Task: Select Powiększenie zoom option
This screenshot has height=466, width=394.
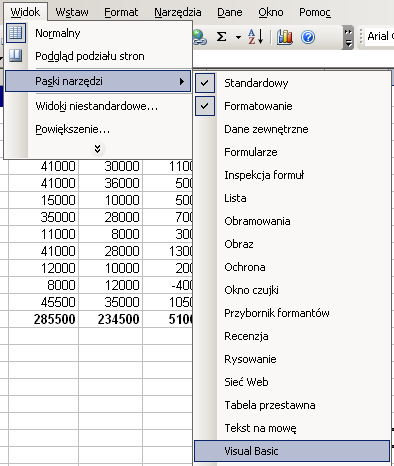Action: (98, 129)
